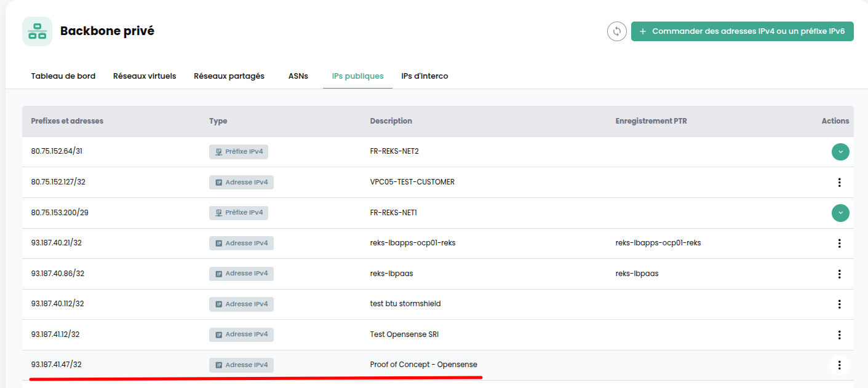Open actions menu for Proof of Concept - Opensense

coord(840,365)
